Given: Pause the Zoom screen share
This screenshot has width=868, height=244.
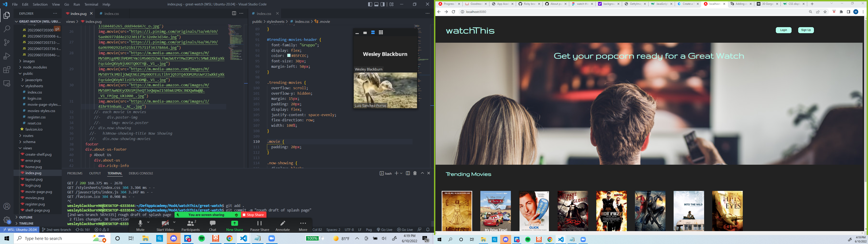Looking at the screenshot, I should (259, 225).
